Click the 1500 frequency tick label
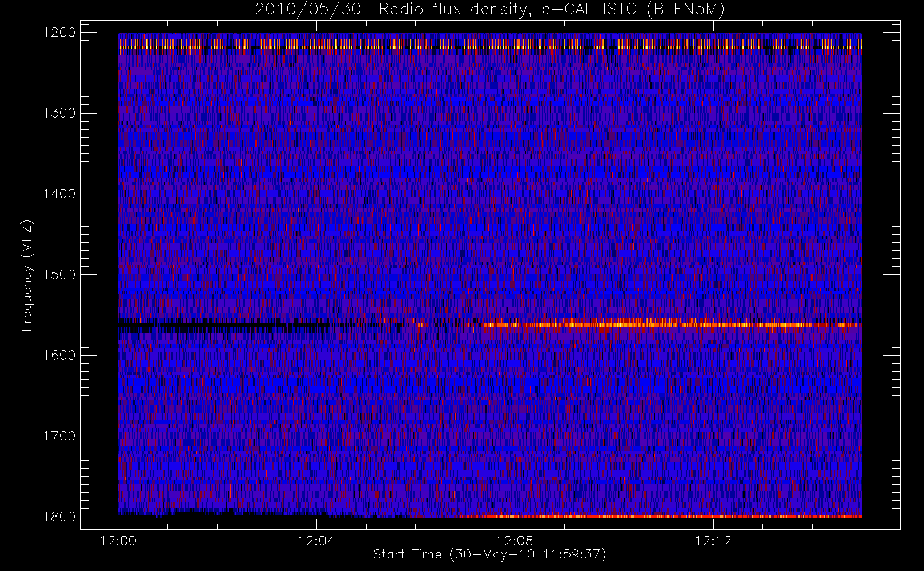 (59, 274)
